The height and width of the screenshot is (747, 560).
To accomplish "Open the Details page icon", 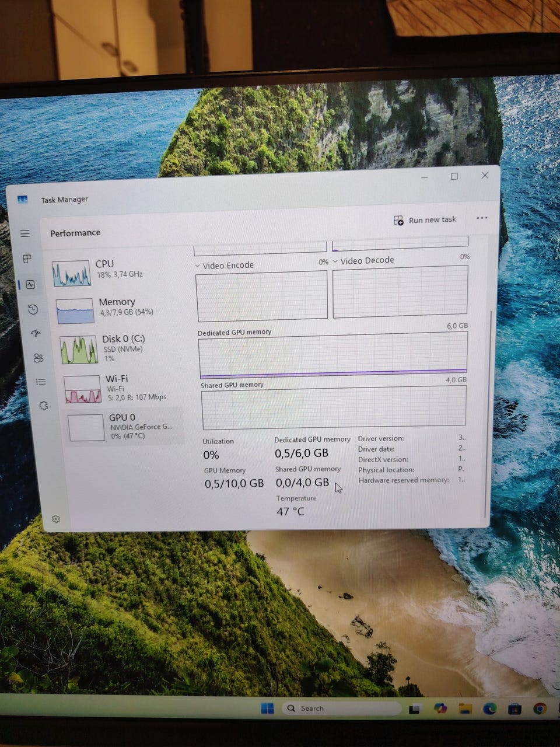I will (41, 382).
